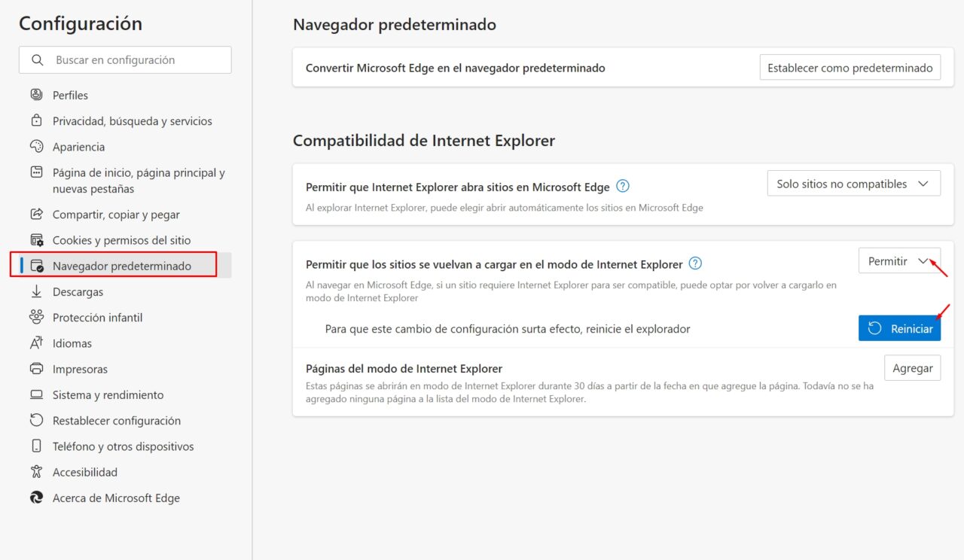
Task: Click the Cookies y permisos del sitio icon
Action: [x=36, y=240]
